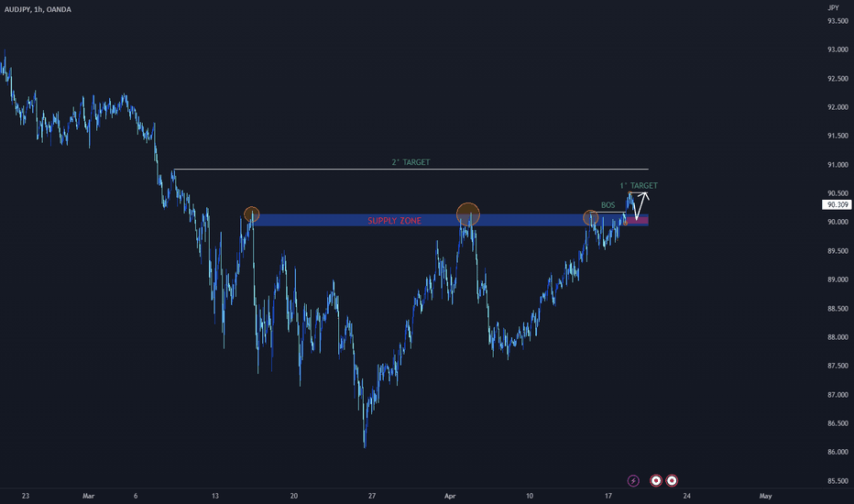Select the 2° TARGET label
The height and width of the screenshot is (504, 854).
(x=411, y=162)
